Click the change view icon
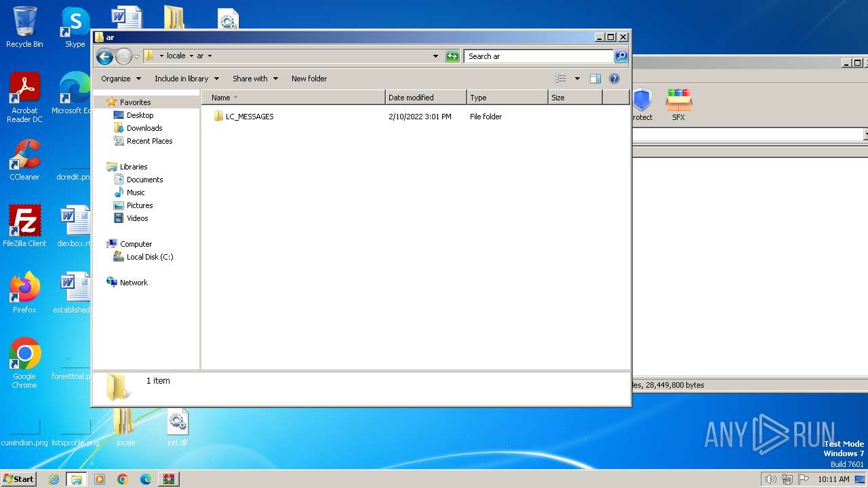Image resolution: width=868 pixels, height=488 pixels. click(561, 79)
